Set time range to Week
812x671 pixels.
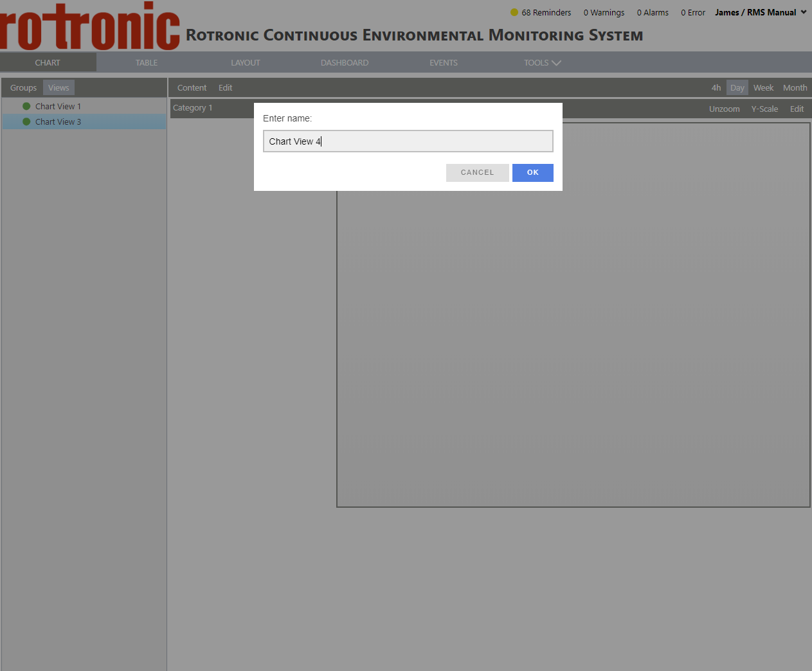(x=764, y=87)
